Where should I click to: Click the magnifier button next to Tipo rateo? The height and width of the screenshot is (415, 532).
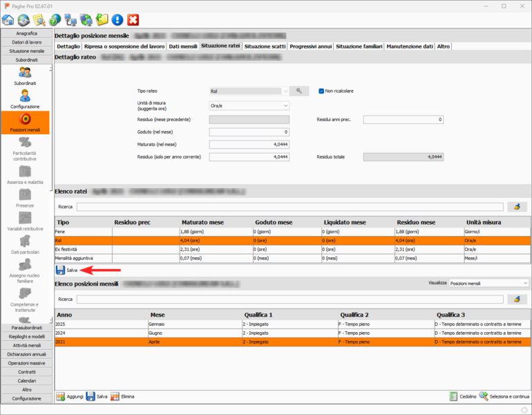(299, 91)
